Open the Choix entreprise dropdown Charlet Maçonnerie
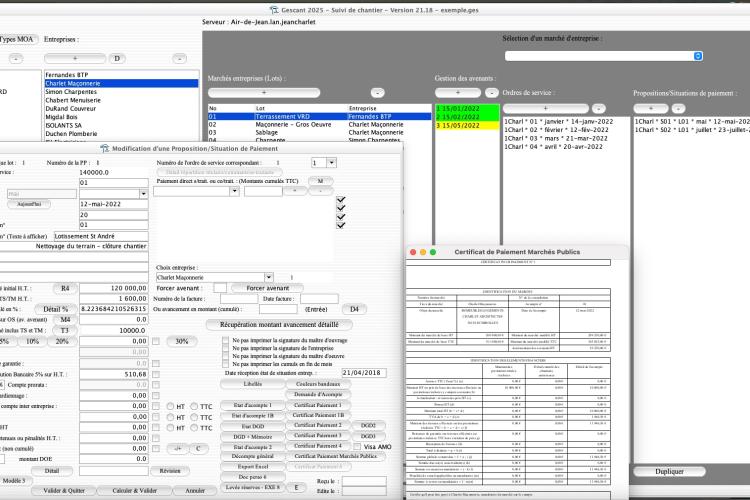 point(269,277)
